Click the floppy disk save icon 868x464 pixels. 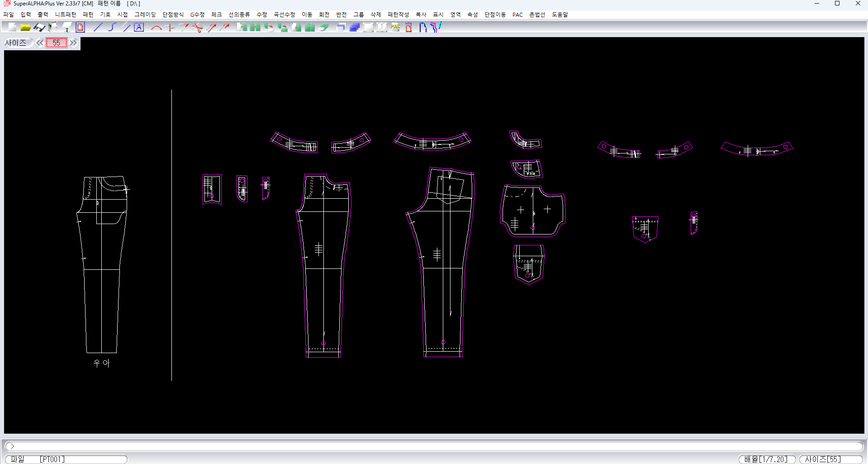pyautogui.click(x=39, y=28)
